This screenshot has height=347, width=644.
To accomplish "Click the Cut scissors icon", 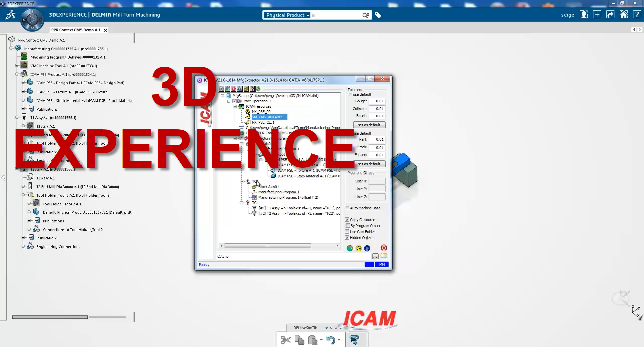I will (286, 340).
